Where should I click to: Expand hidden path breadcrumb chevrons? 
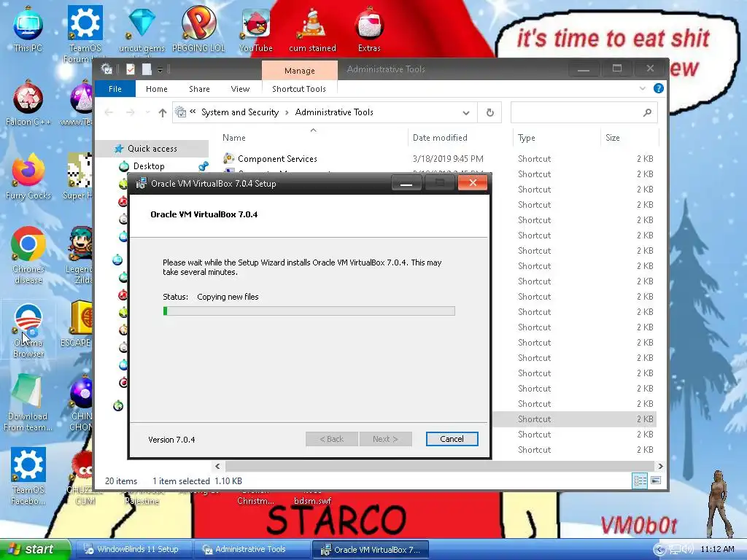193,112
